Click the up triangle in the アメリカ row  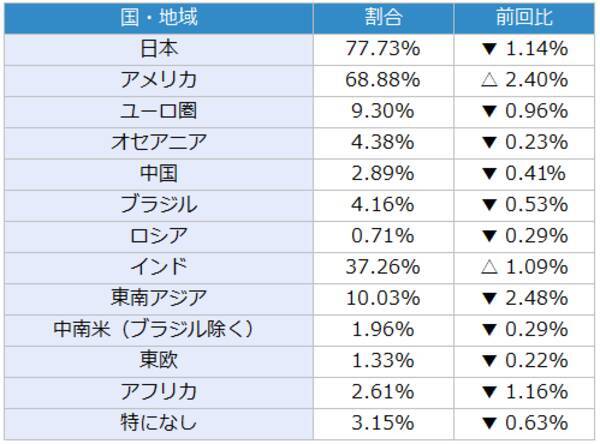click(x=488, y=79)
